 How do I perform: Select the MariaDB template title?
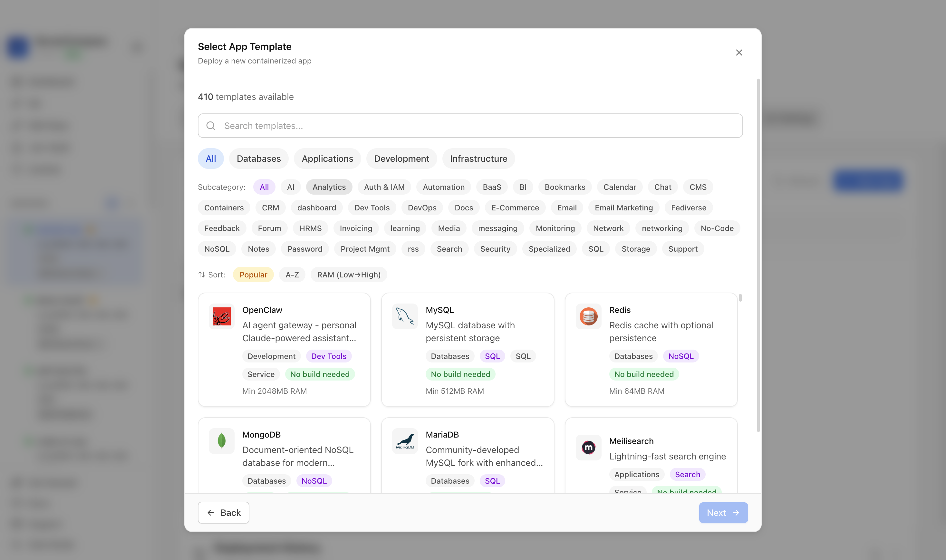[x=442, y=434]
